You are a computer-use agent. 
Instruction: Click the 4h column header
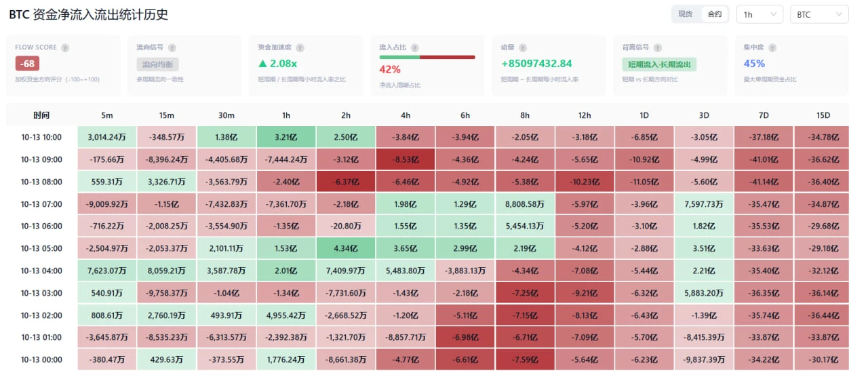pos(406,115)
